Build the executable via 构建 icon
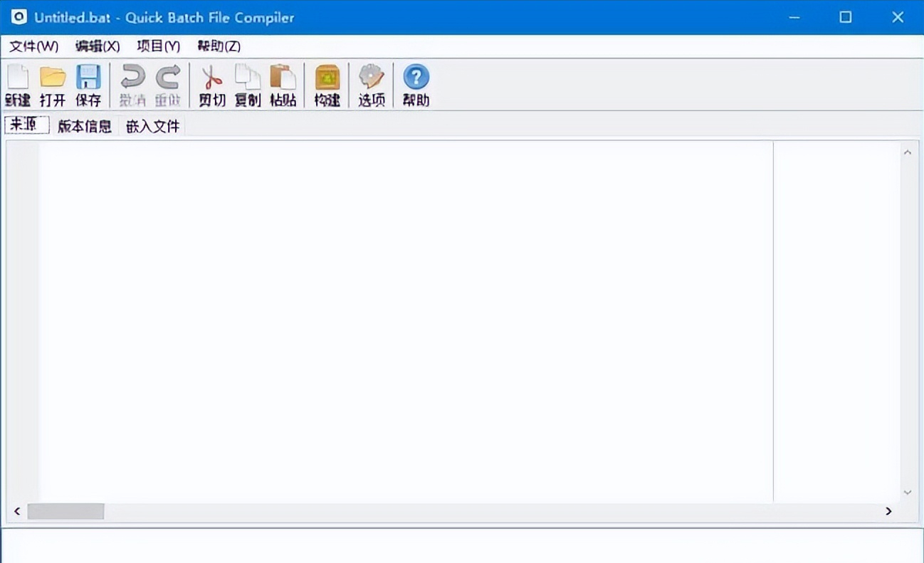Screen dimensions: 924x563 [326, 82]
